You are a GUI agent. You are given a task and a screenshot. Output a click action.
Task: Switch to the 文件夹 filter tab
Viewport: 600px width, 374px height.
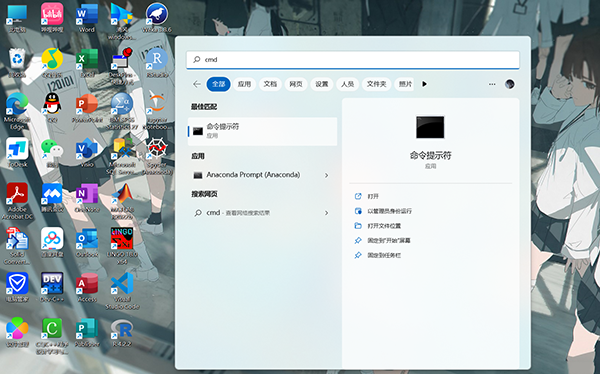(377, 84)
